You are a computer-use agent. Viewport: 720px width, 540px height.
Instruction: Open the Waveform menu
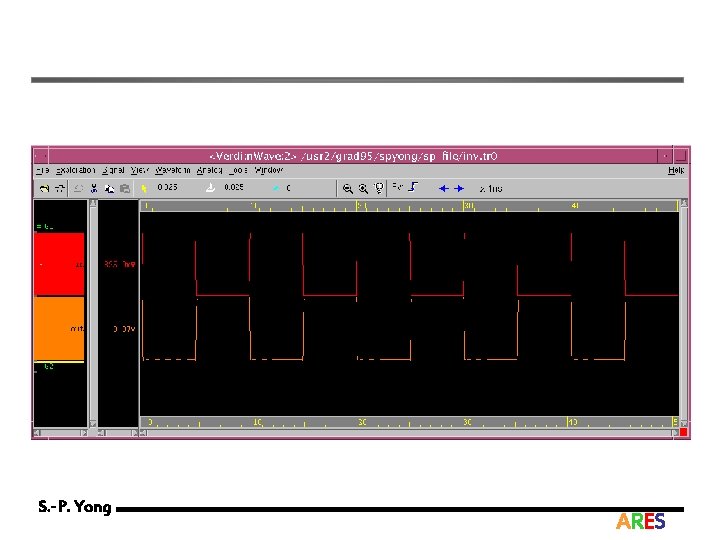pos(173,170)
